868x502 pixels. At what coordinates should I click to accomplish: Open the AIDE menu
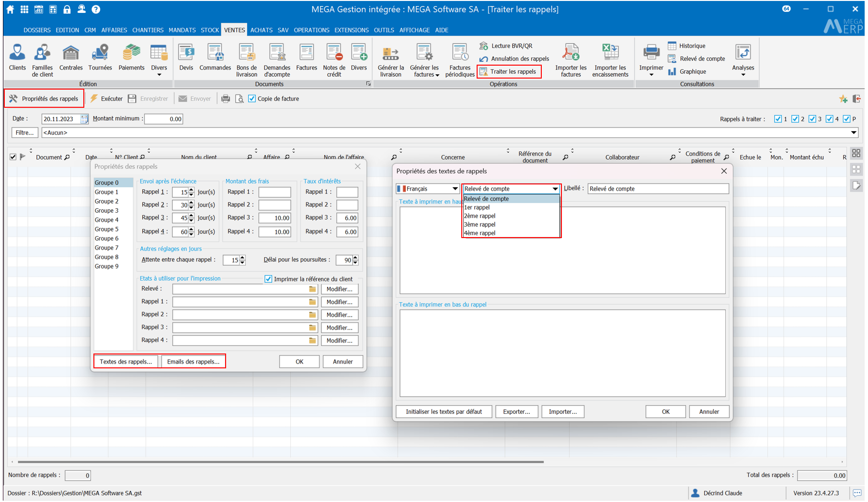[x=442, y=30]
